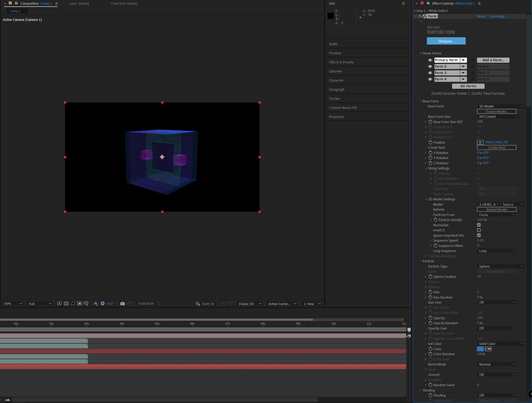The width and height of the screenshot is (532, 403).
Task: Click the Designer... button
Action: tap(446, 41)
